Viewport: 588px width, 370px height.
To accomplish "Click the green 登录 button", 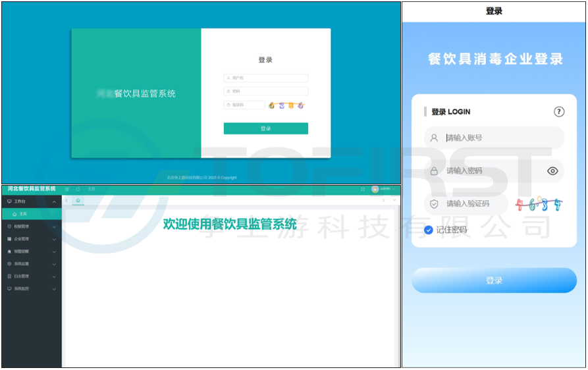I will point(265,129).
